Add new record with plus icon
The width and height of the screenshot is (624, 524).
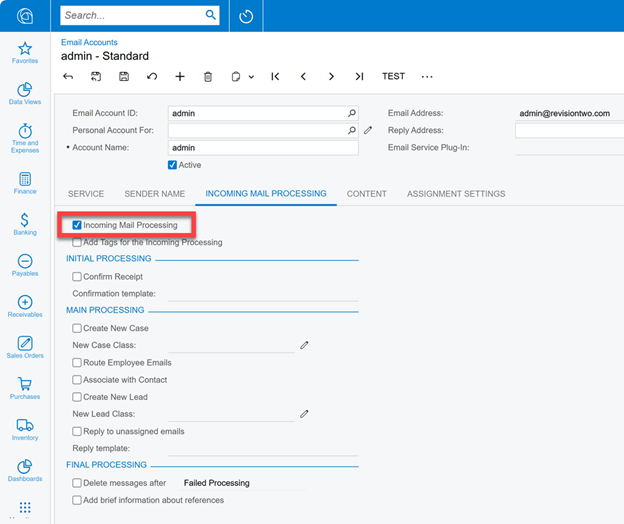(180, 76)
